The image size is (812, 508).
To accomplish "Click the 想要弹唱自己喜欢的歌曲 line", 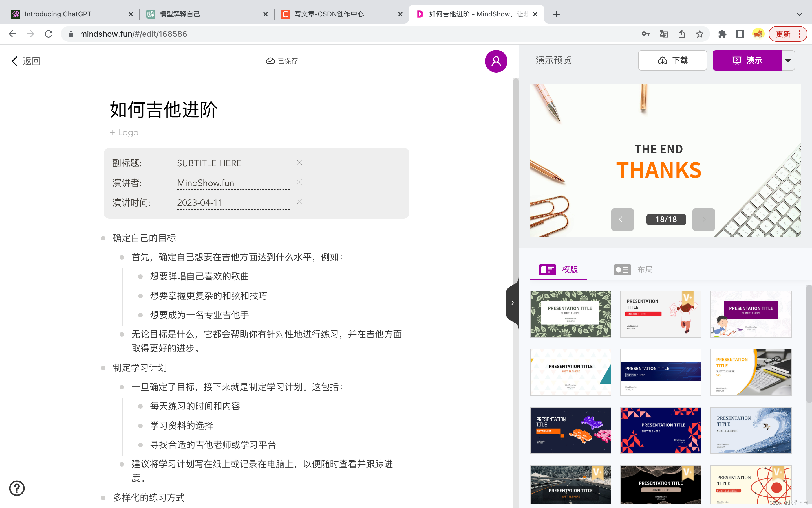I will pyautogui.click(x=199, y=277).
